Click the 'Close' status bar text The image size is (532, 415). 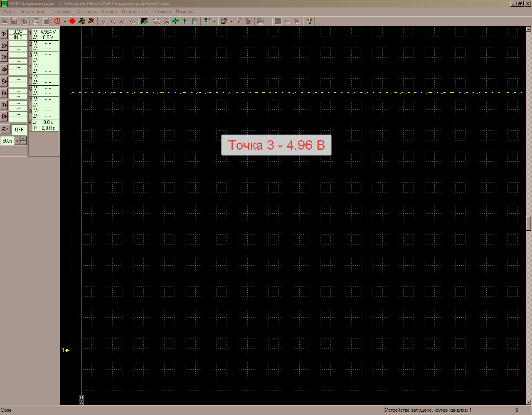6,410
